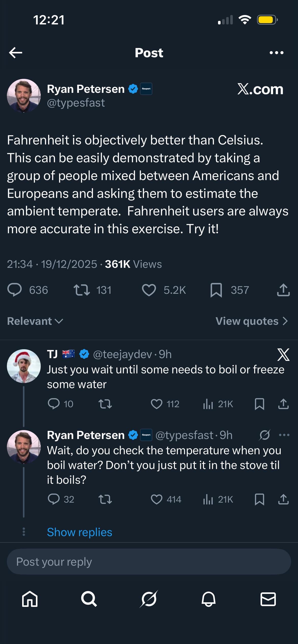Open the three-dot post options menu
298x644 pixels.
(276, 53)
